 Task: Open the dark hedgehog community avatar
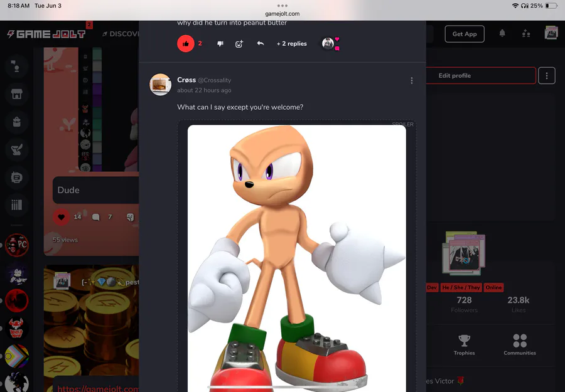click(16, 383)
